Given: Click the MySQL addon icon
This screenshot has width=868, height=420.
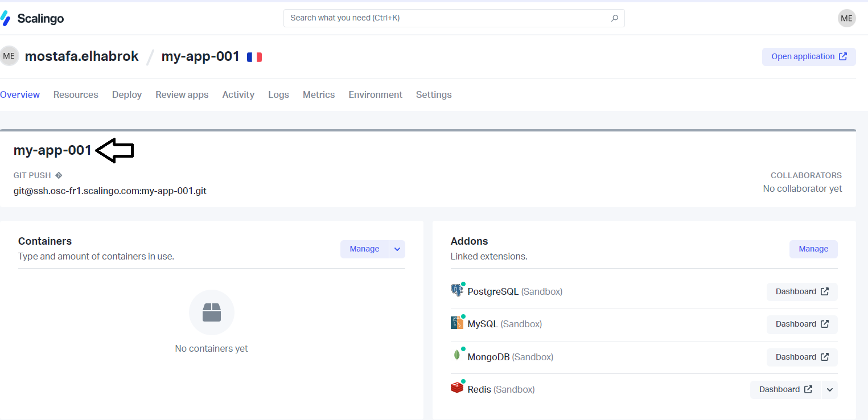Looking at the screenshot, I should tap(457, 322).
